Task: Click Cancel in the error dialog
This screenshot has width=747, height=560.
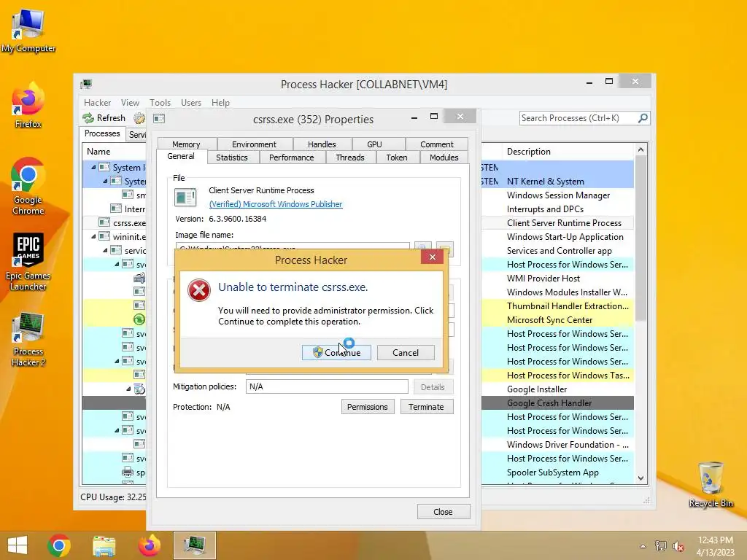Action: [406, 352]
